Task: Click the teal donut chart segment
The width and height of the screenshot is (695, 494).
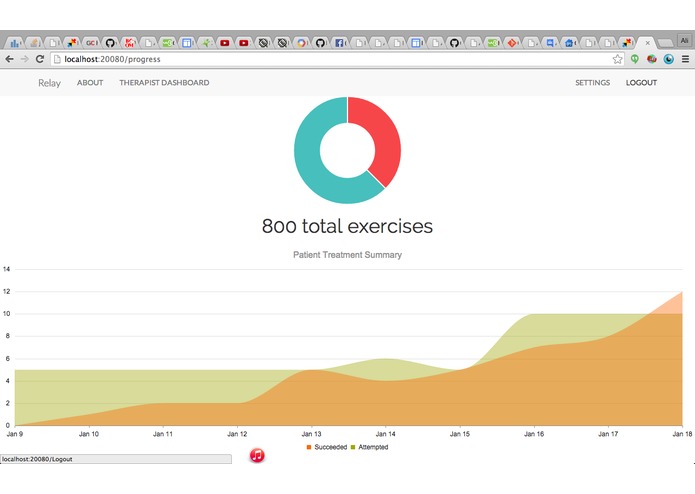Action: [x=312, y=164]
